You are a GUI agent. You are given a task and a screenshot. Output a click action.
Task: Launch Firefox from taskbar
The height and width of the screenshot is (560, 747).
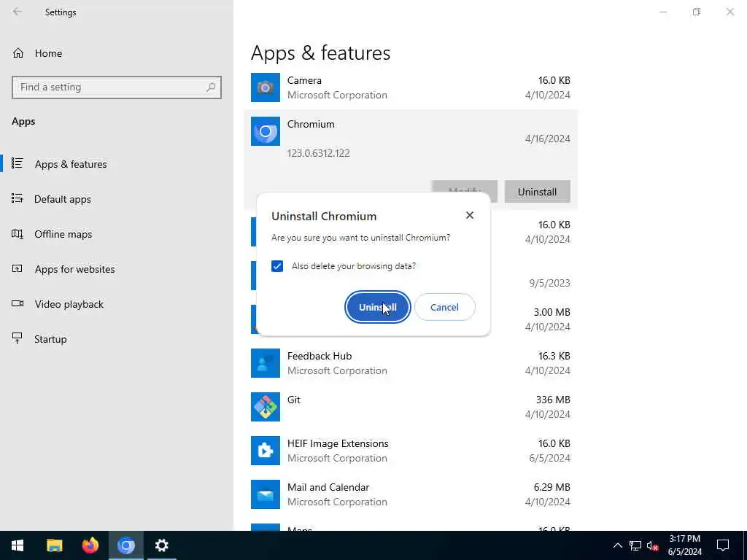pos(90,545)
